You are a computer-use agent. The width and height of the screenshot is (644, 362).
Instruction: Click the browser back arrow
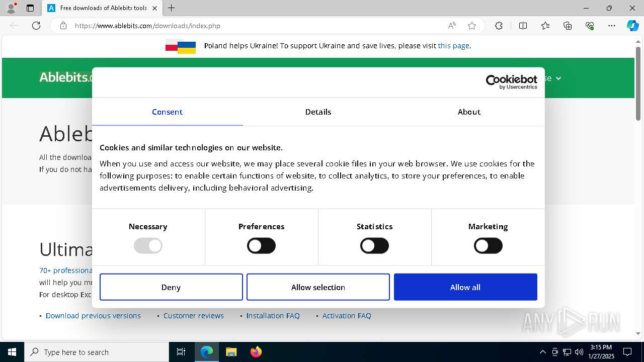[14, 26]
